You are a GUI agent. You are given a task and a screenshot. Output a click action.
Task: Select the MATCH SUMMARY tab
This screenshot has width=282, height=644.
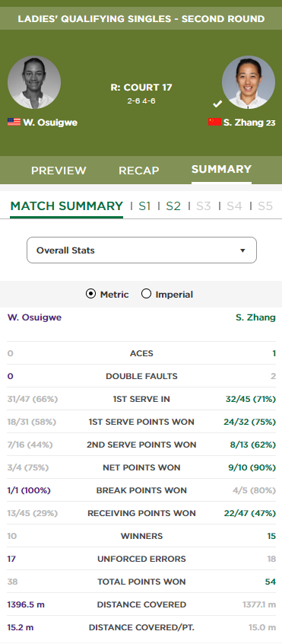coord(66,206)
